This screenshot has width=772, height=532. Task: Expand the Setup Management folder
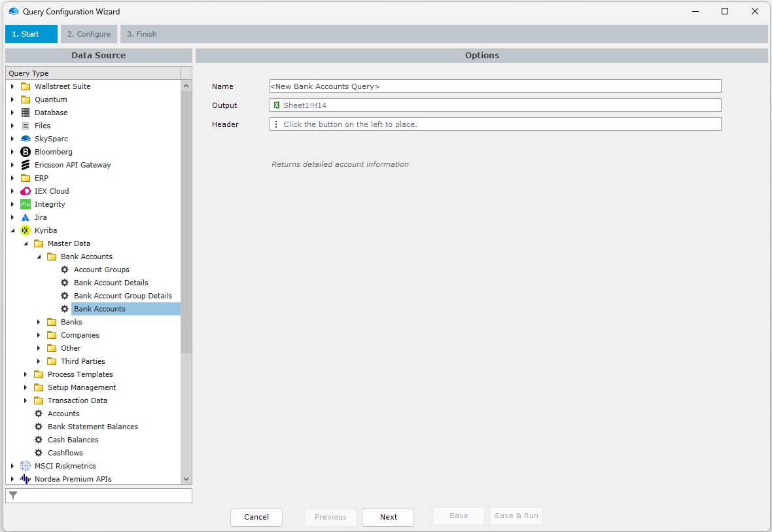(x=26, y=387)
